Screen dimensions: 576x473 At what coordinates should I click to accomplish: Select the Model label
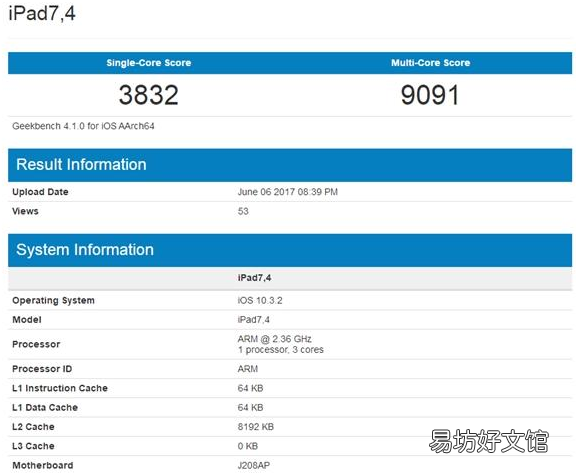point(26,319)
